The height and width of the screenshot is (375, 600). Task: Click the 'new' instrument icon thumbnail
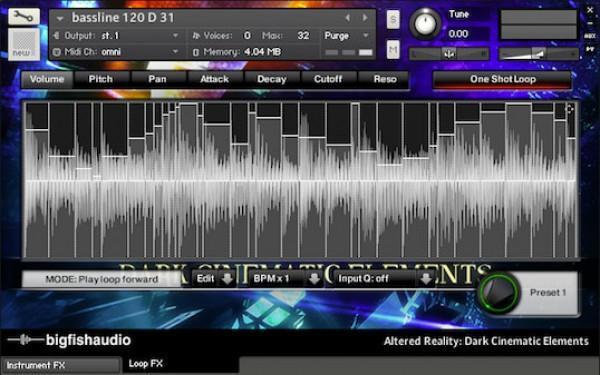[24, 44]
